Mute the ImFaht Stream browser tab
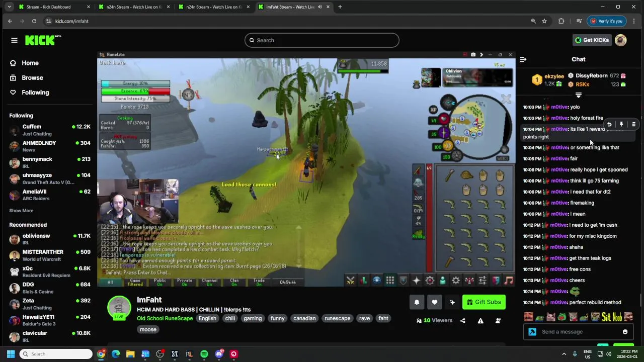Viewport: 644px width, 362px height. click(x=319, y=7)
